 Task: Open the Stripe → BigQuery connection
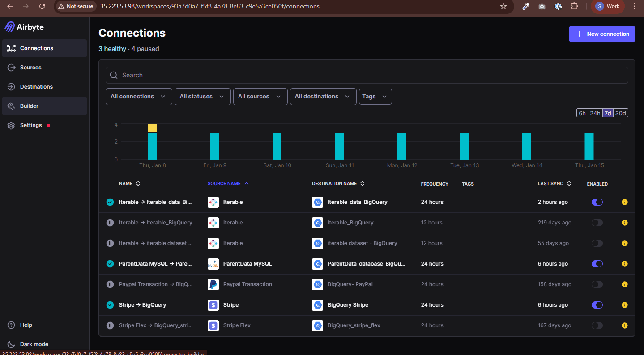[142, 305]
